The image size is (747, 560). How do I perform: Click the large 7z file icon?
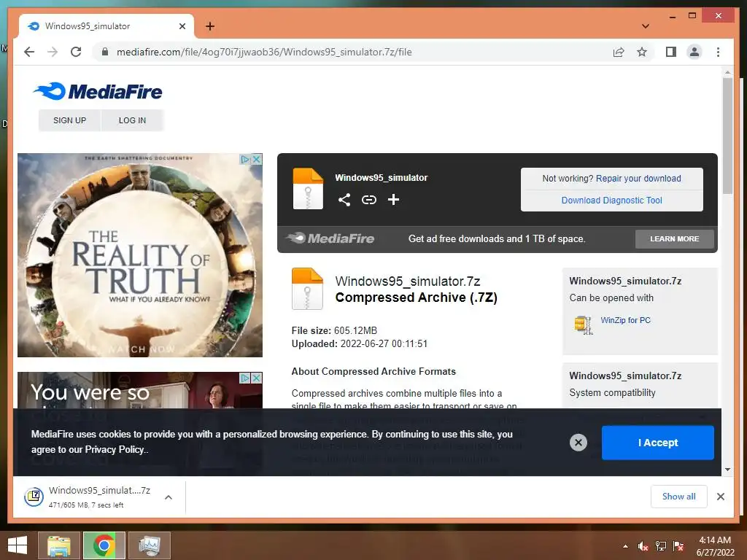pos(307,289)
